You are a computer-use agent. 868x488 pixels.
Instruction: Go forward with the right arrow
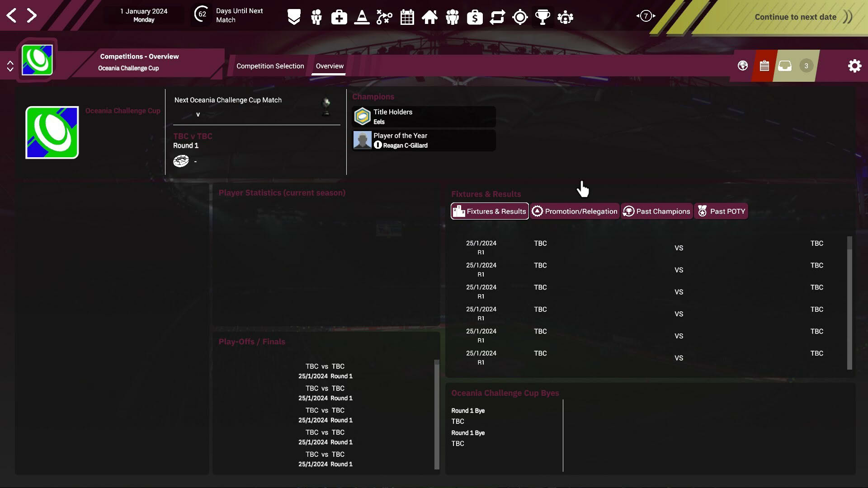[32, 16]
